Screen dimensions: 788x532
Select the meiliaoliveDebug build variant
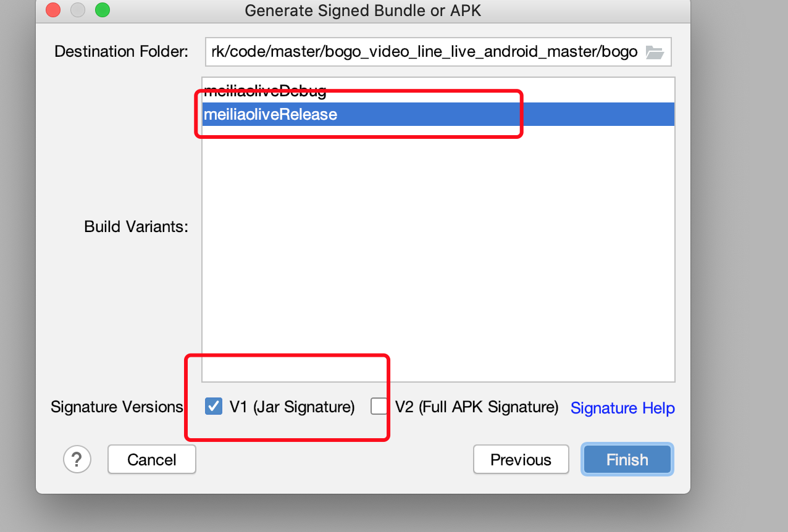click(266, 91)
